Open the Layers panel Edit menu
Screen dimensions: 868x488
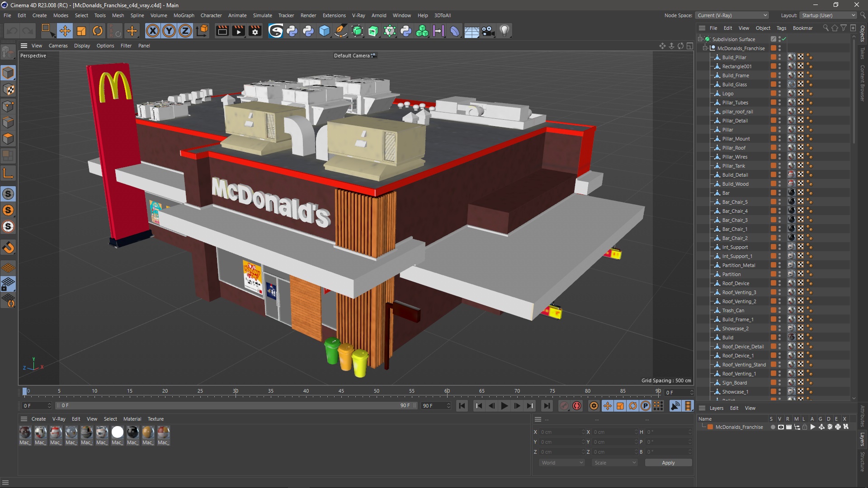734,408
